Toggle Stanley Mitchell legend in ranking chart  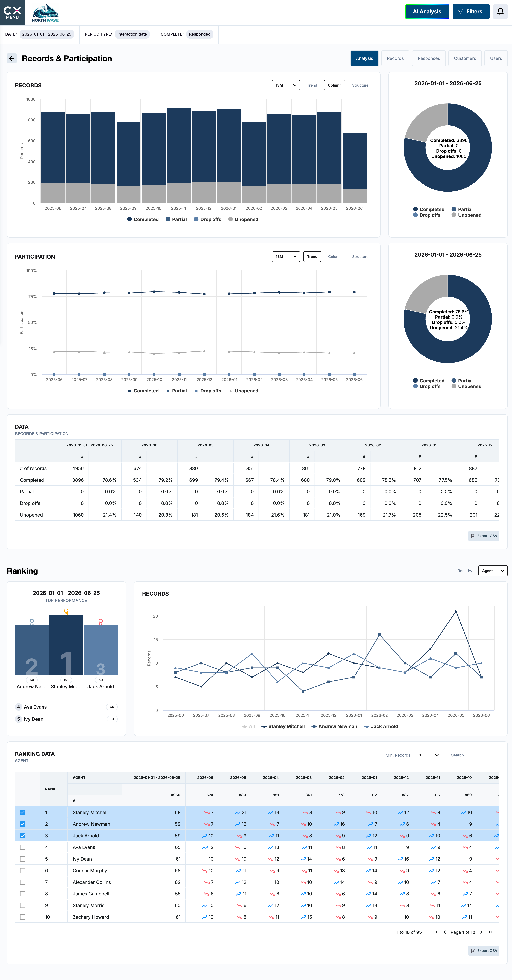coord(283,726)
